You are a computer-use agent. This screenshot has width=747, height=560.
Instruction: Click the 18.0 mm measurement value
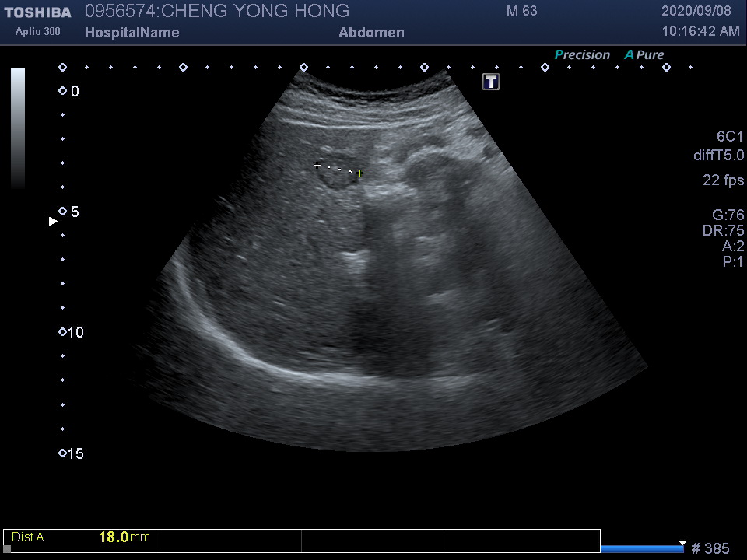point(124,537)
